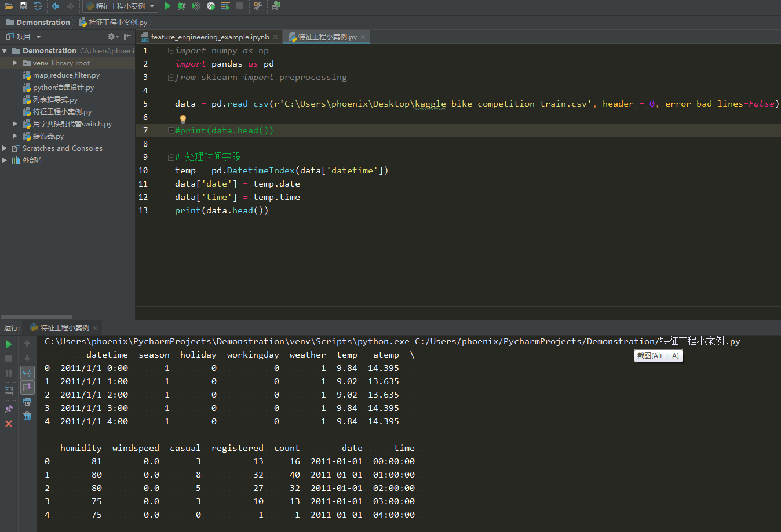Run with coverage from the toolbar
The height and width of the screenshot is (532, 781).
click(196, 6)
